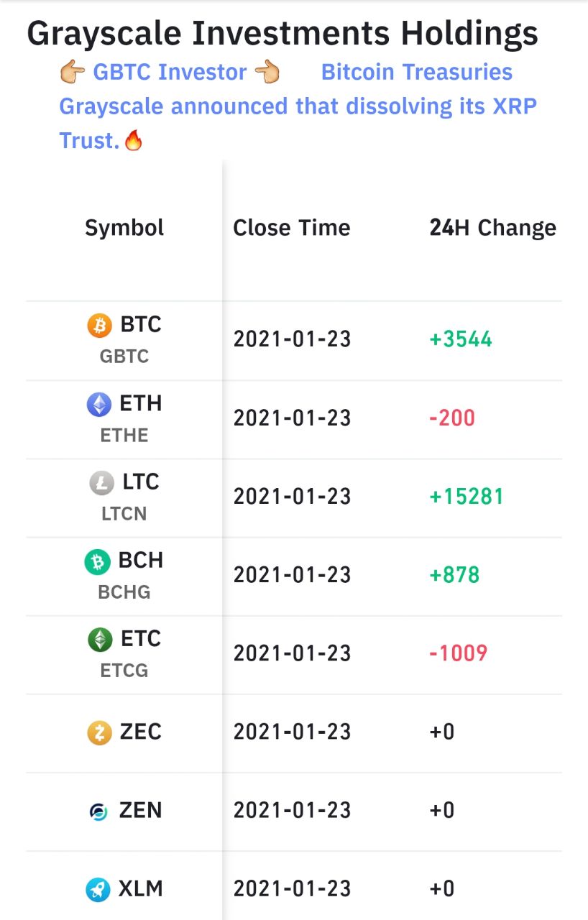This screenshot has height=920, width=588.
Task: Open the Bitcoin Treasuries link
Action: pyautogui.click(x=417, y=72)
